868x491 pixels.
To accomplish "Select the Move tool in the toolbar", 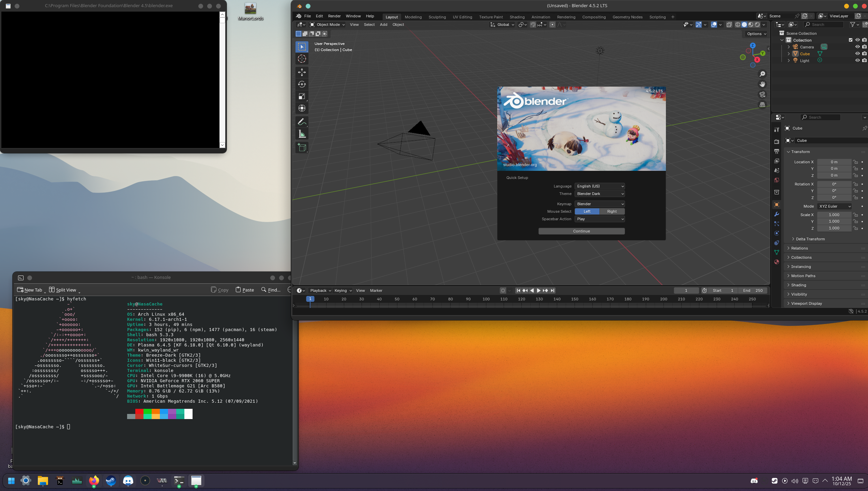I will (x=302, y=72).
